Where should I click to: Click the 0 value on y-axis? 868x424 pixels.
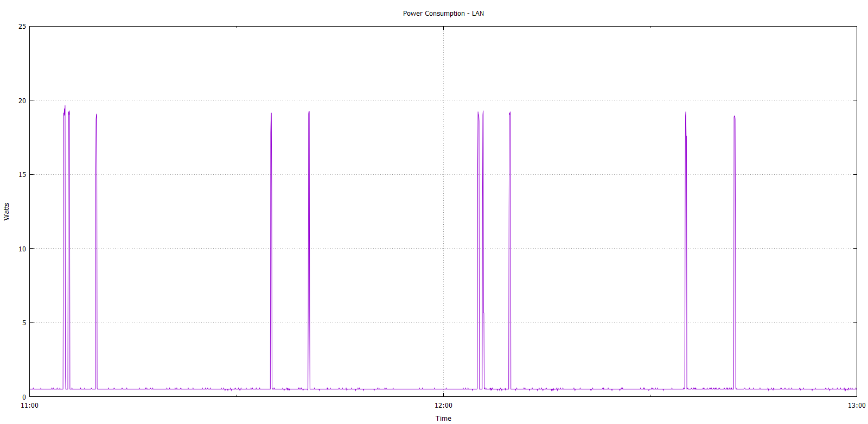24,397
